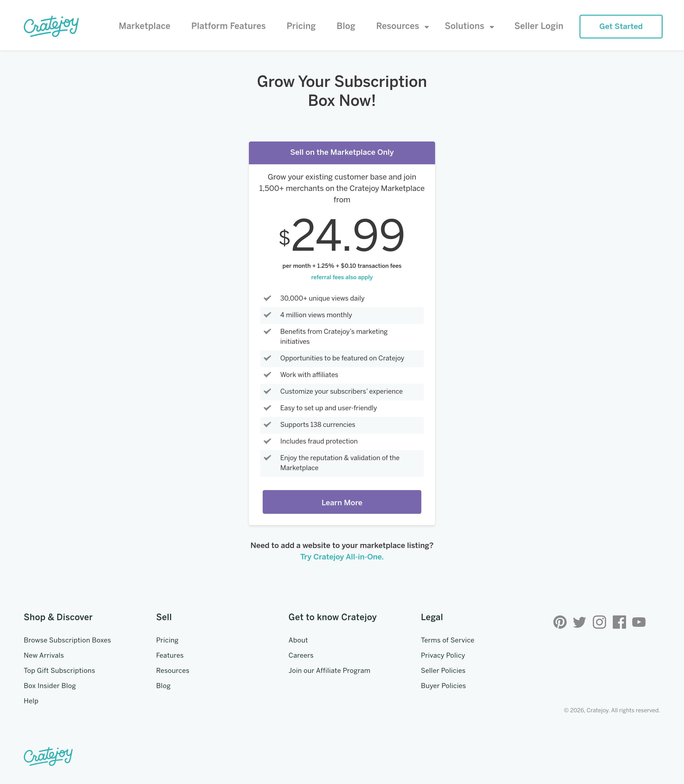Go to Platform Features in navigation
Screen dimensions: 684x784
[x=228, y=26]
